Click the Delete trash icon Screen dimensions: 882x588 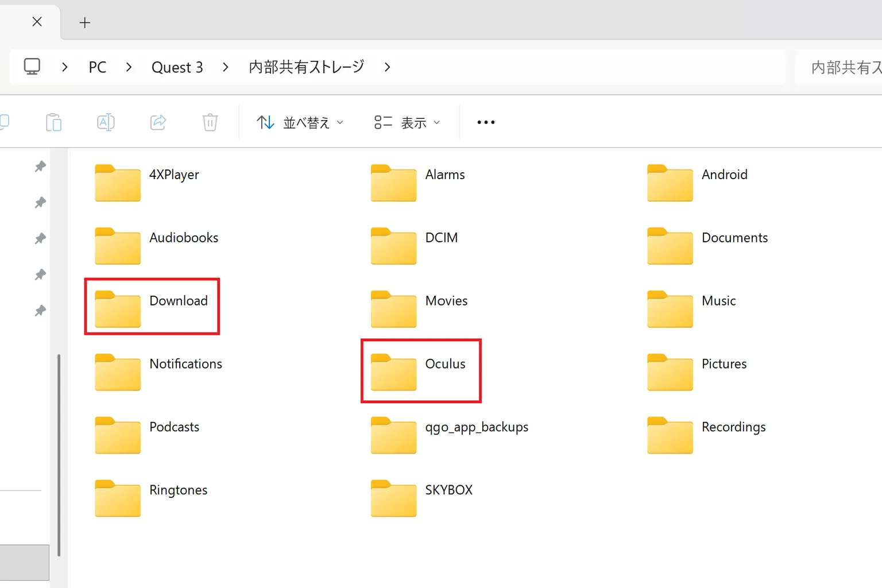pos(210,122)
